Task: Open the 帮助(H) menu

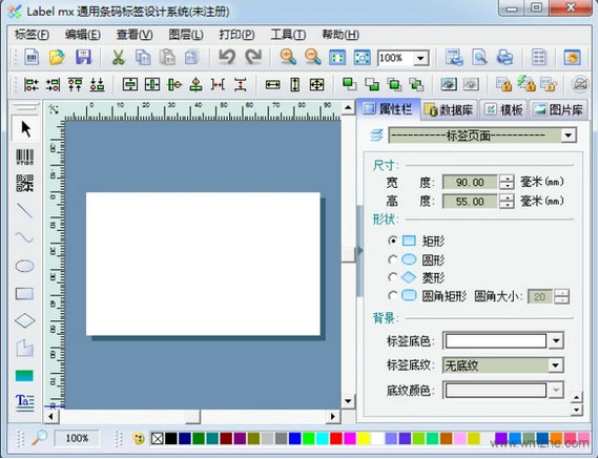Action: [x=340, y=35]
